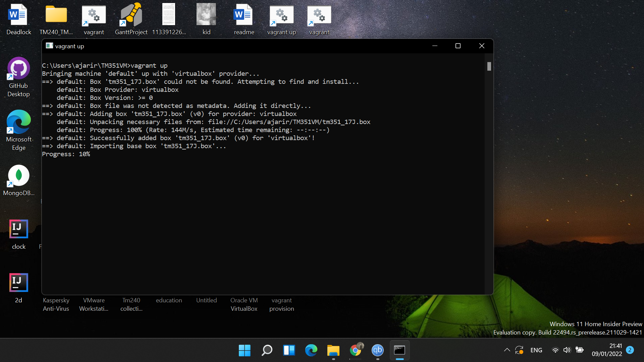Image resolution: width=644 pixels, height=362 pixels.
Task: Open File Explorer in the taskbar
Action: tap(333, 350)
